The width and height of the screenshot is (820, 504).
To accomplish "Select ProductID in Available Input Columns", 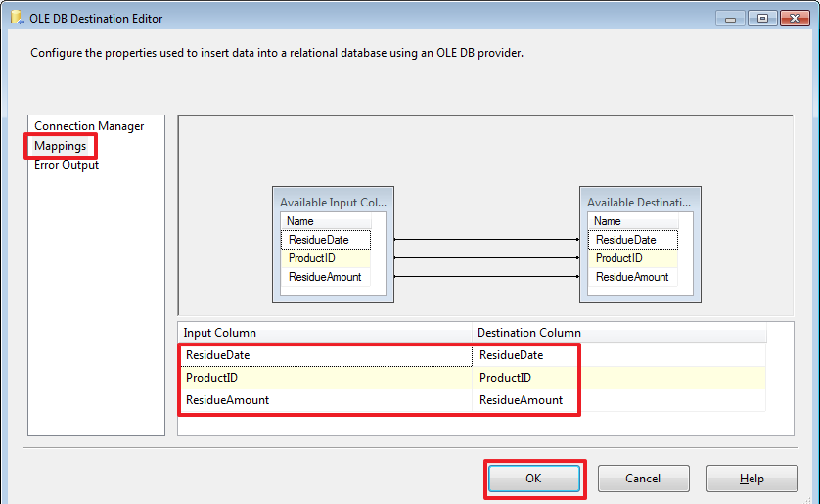I will [x=326, y=258].
